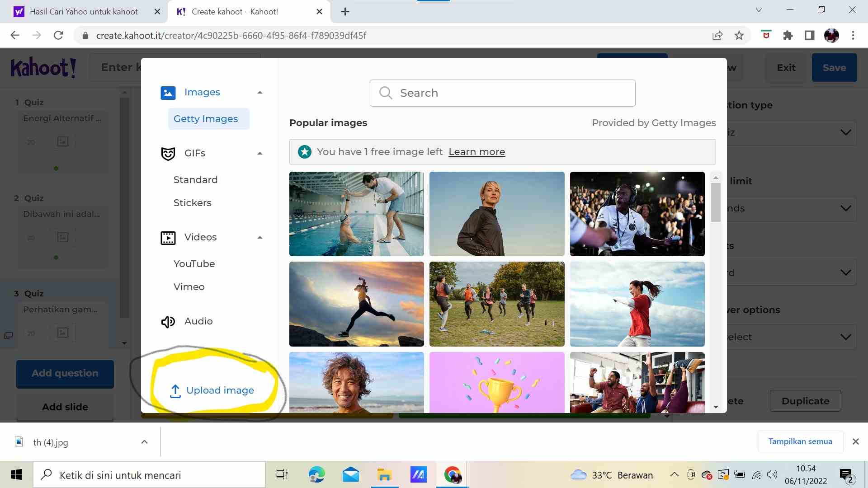Click the teal star badge icon
This screenshot has height=488, width=868.
click(305, 152)
